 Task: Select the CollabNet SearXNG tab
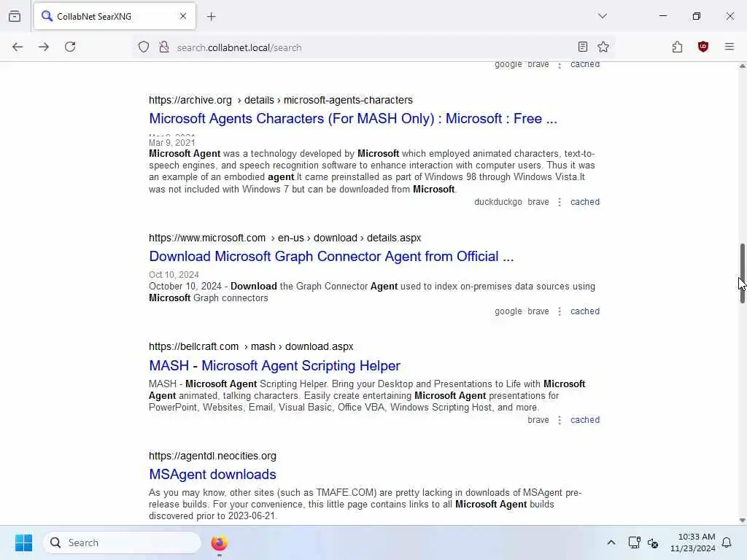pyautogui.click(x=115, y=16)
